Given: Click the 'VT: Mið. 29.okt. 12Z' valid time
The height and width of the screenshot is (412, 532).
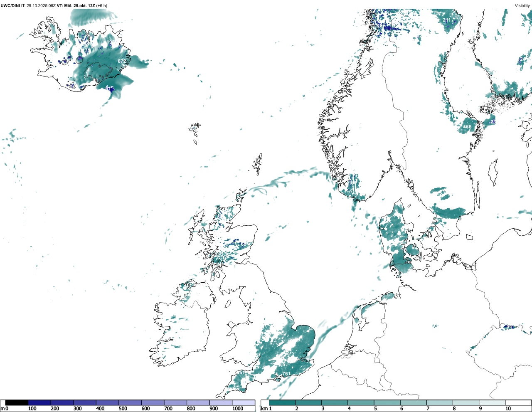Looking at the screenshot, I should 76,5.
